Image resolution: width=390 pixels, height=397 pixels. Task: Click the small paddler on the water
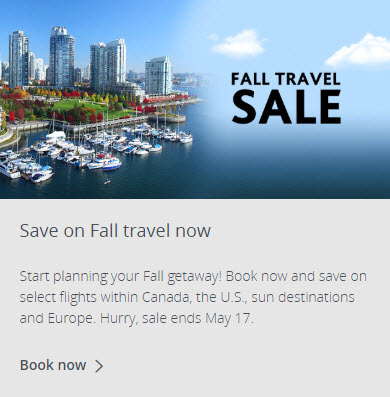[107, 182]
